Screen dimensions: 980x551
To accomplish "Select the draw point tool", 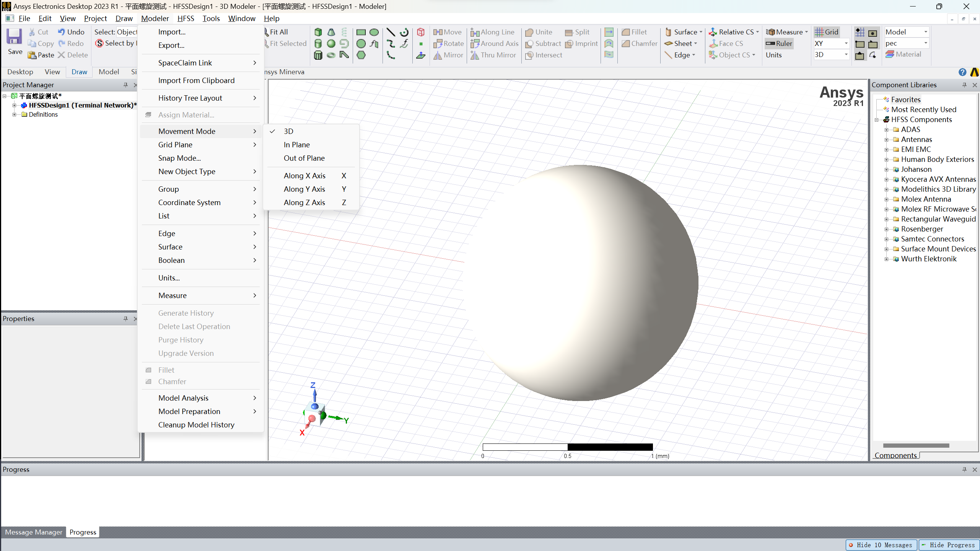I will click(x=421, y=44).
